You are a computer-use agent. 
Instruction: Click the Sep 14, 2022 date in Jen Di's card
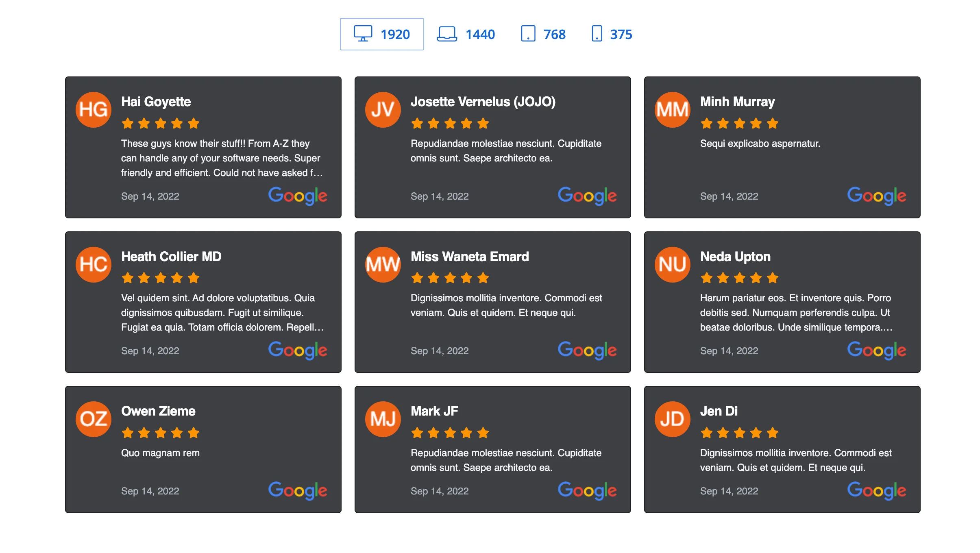pyautogui.click(x=729, y=491)
